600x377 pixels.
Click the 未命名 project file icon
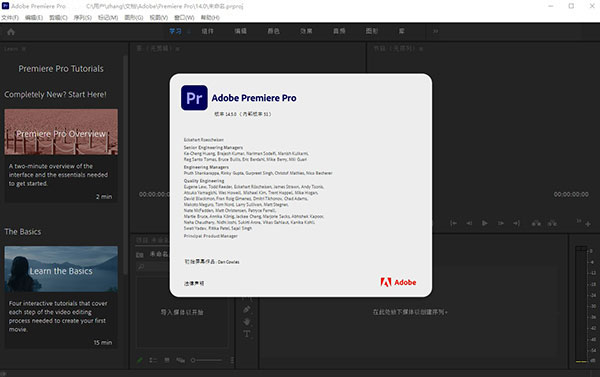140,255
